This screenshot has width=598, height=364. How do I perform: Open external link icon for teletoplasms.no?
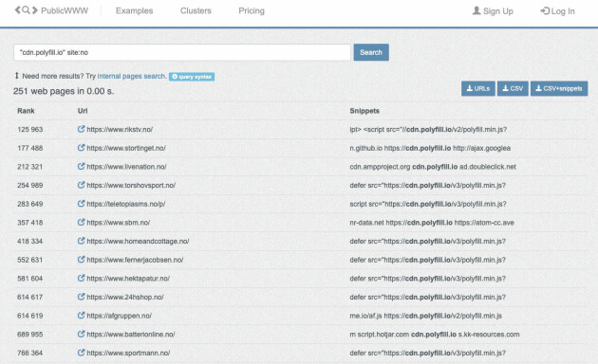click(81, 204)
